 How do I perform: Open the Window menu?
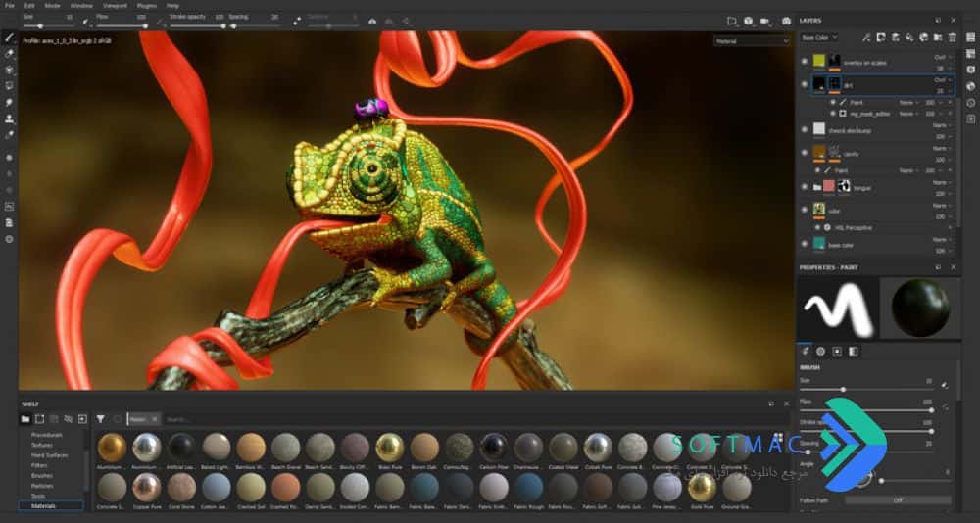pyautogui.click(x=81, y=5)
